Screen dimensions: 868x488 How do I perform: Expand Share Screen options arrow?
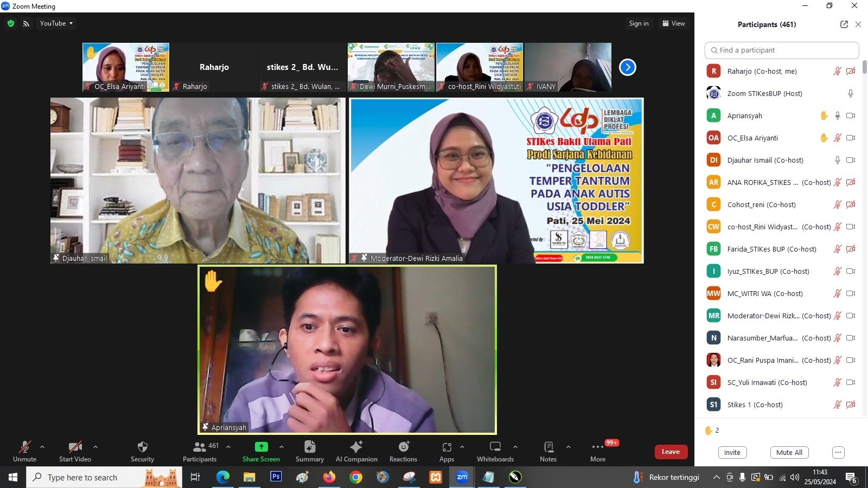click(x=281, y=447)
